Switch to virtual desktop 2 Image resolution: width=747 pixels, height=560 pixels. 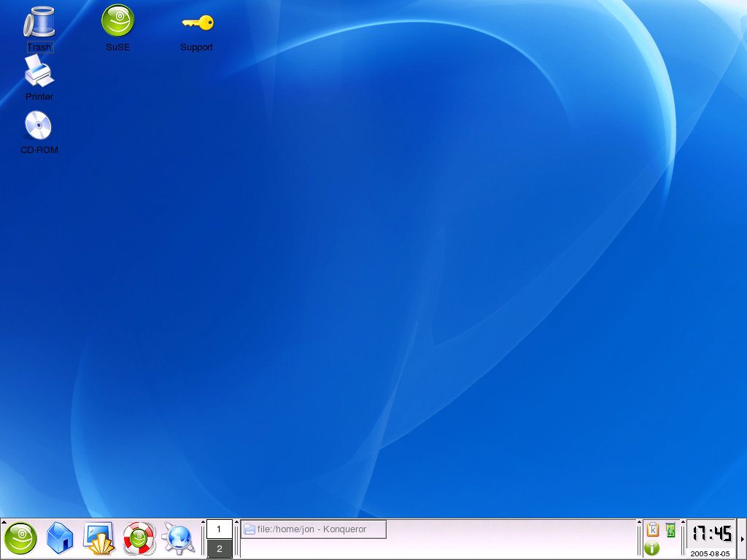point(219,549)
